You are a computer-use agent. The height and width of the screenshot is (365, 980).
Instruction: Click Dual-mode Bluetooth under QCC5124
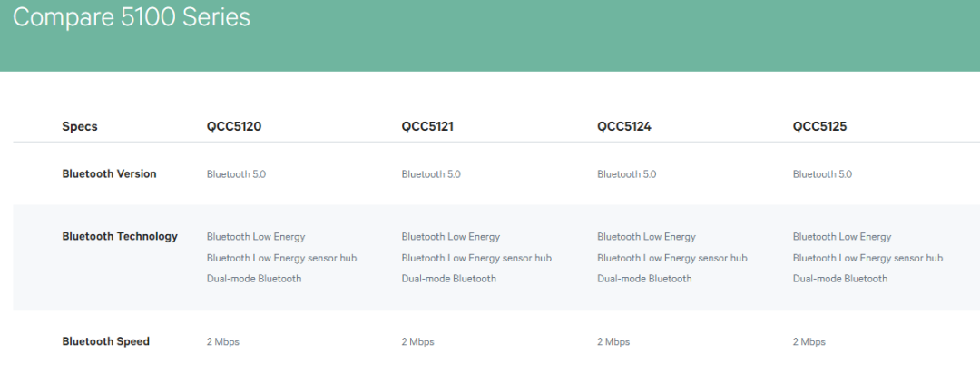point(644,279)
